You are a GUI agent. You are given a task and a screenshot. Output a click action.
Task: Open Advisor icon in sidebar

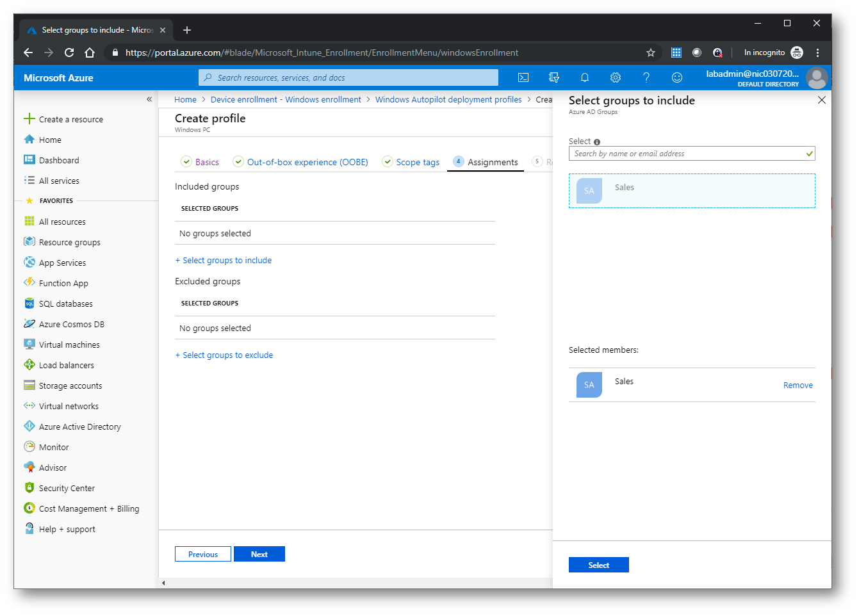pyautogui.click(x=29, y=467)
